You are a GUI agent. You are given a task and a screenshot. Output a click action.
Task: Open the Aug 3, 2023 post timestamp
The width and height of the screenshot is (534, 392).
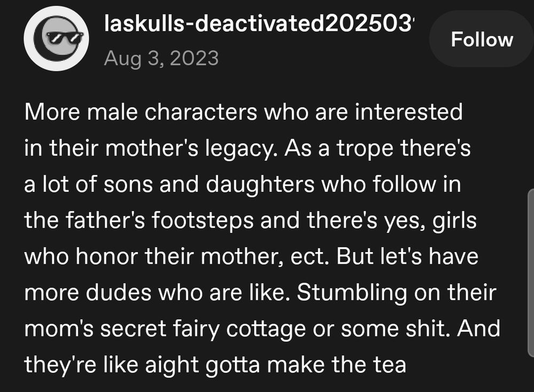coord(161,58)
